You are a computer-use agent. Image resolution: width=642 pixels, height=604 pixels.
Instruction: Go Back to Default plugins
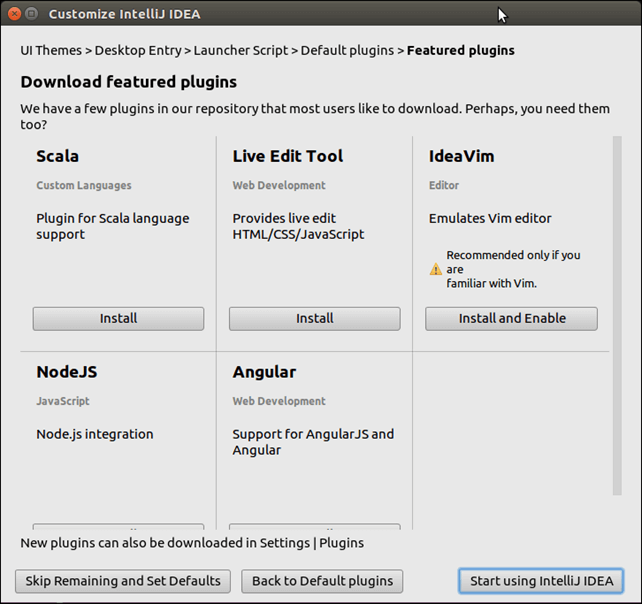pyautogui.click(x=322, y=581)
